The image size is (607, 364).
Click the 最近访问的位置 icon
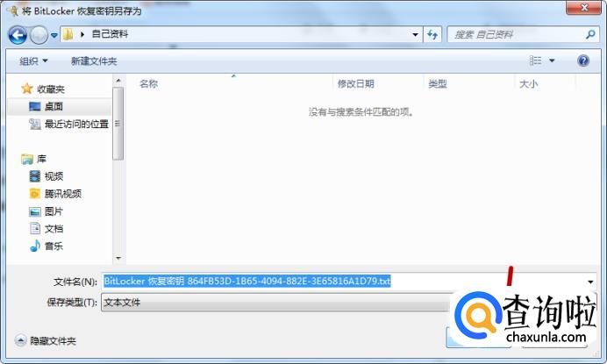pyautogui.click(x=35, y=124)
